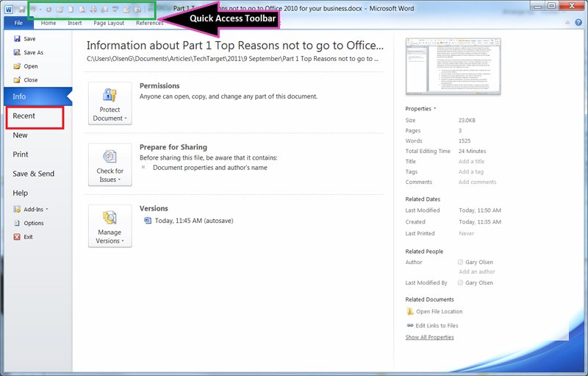Click the Open folder icon in Quick Access Toolbar

(x=60, y=10)
